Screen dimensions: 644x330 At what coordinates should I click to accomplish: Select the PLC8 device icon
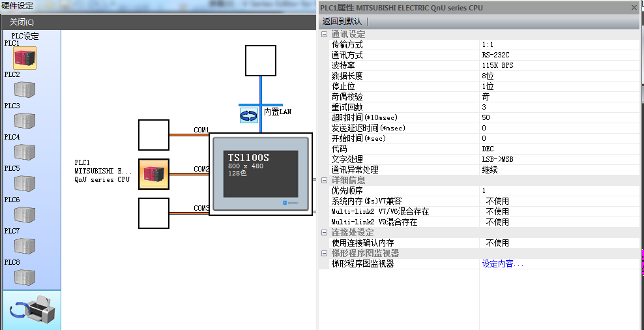(x=25, y=277)
